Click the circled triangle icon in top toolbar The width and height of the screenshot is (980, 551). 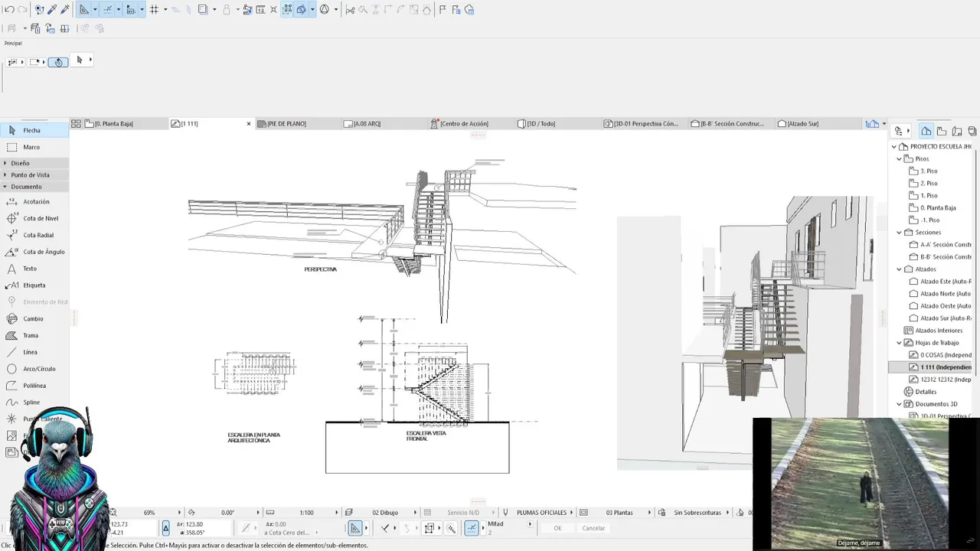(x=325, y=10)
